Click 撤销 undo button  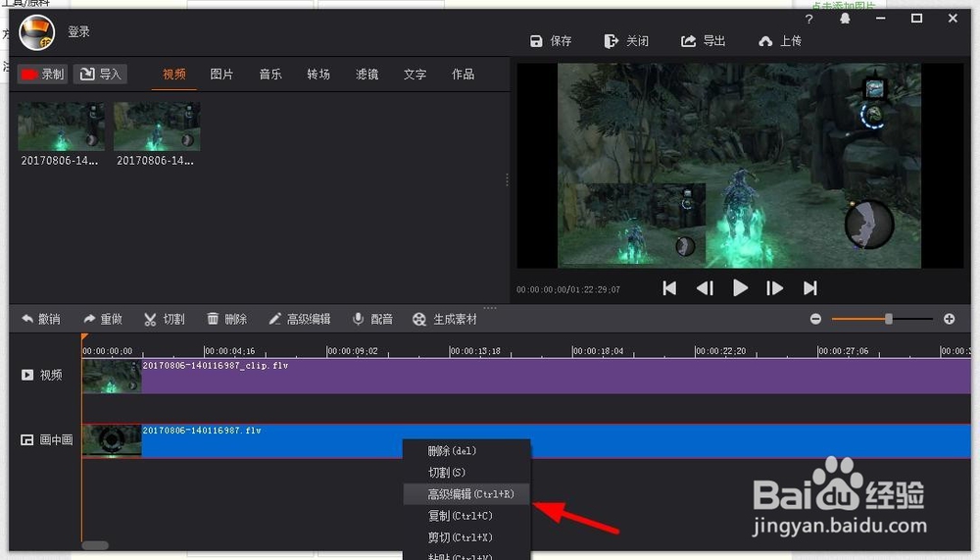[x=41, y=319]
